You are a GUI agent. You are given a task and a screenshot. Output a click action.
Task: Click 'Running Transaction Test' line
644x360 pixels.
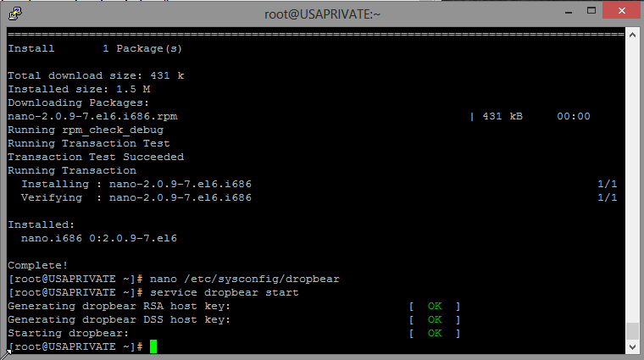coord(89,143)
